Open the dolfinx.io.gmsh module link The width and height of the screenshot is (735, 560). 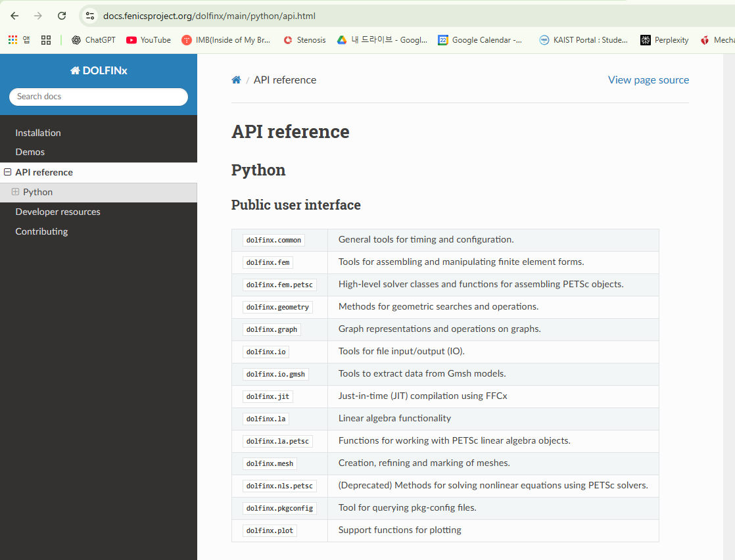point(275,374)
